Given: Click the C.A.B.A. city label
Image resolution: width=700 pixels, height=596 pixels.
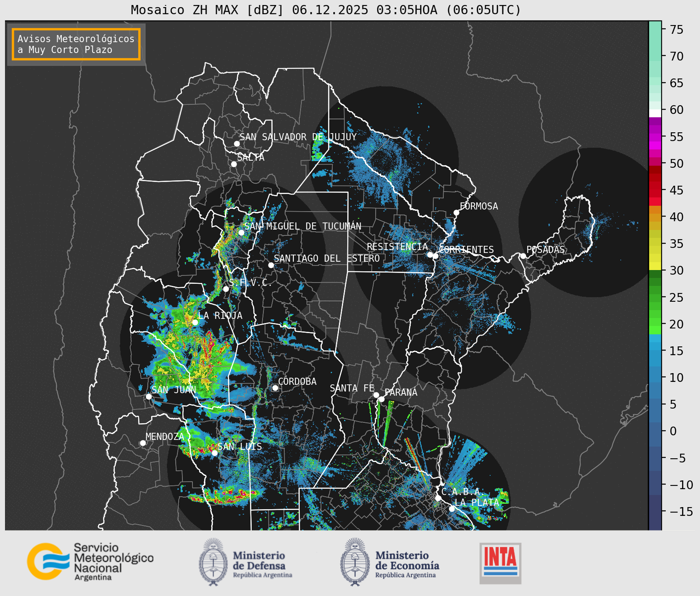Looking at the screenshot, I should 462,492.
